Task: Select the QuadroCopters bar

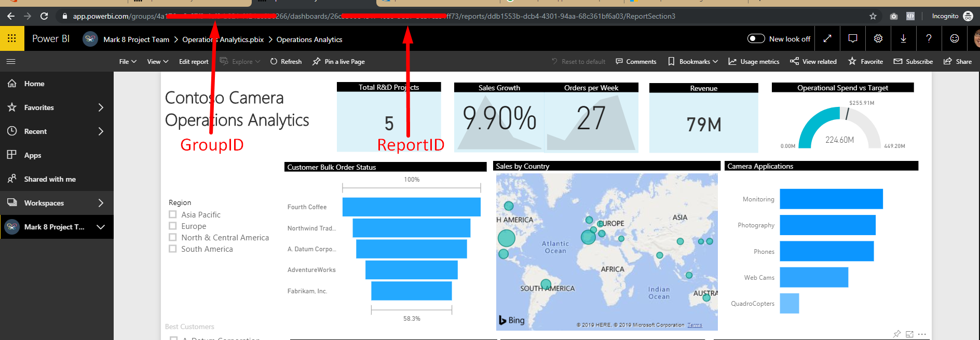Action: pyautogui.click(x=789, y=303)
